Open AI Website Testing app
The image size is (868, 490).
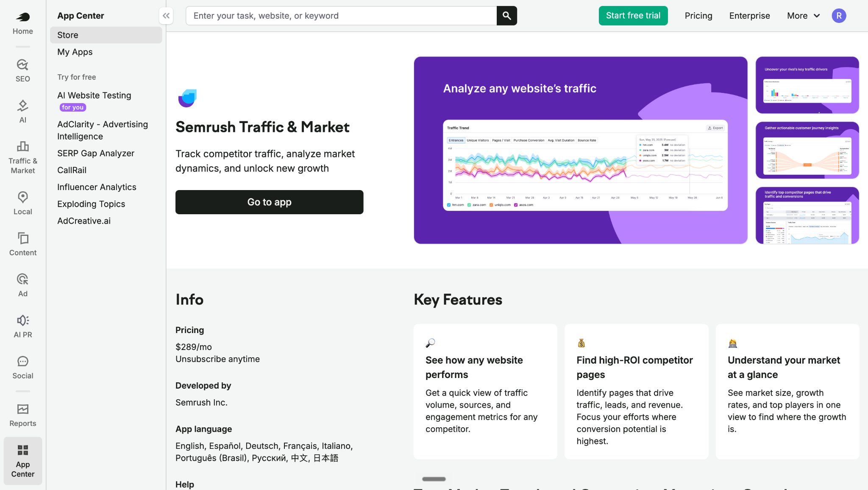(94, 95)
